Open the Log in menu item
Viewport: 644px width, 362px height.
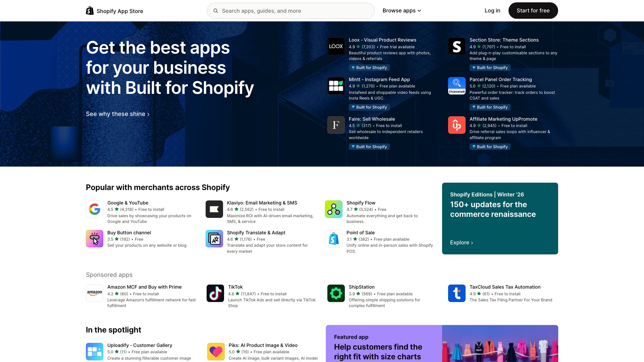coord(492,10)
